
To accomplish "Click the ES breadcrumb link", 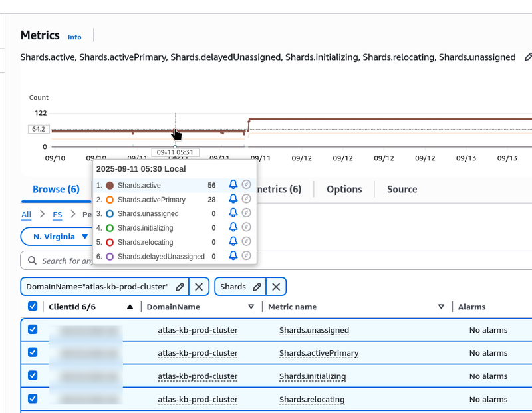I will pyautogui.click(x=57, y=215).
